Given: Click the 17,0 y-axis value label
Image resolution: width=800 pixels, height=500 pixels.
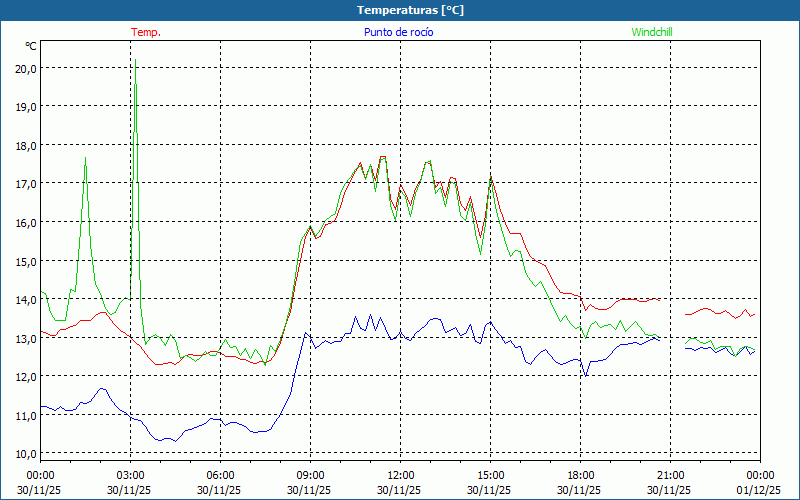Looking at the screenshot, I should [25, 183].
